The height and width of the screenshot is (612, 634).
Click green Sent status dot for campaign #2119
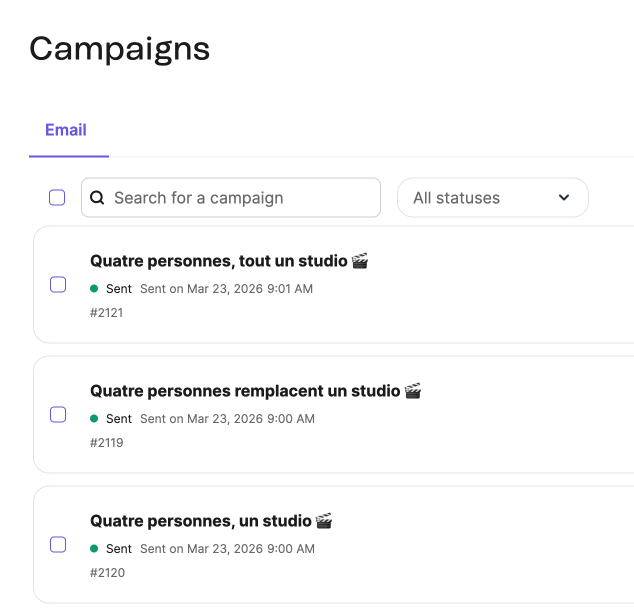tap(94, 419)
